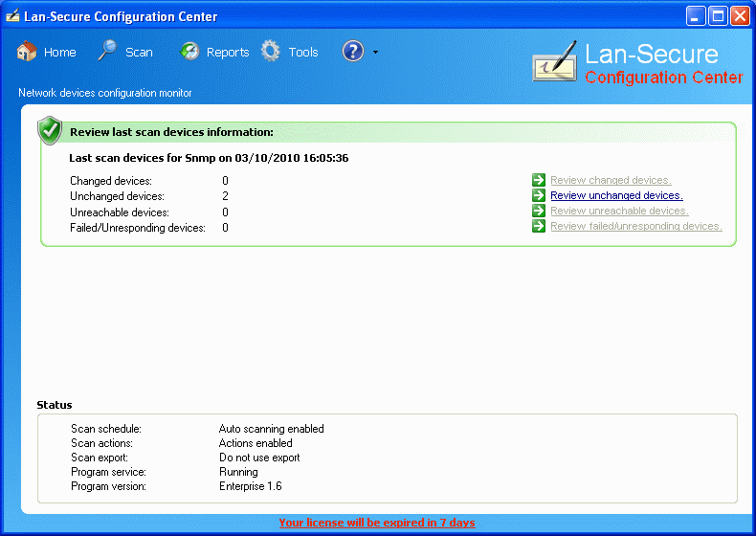Open the Scan menu label
The width and height of the screenshot is (756, 536).
click(139, 52)
